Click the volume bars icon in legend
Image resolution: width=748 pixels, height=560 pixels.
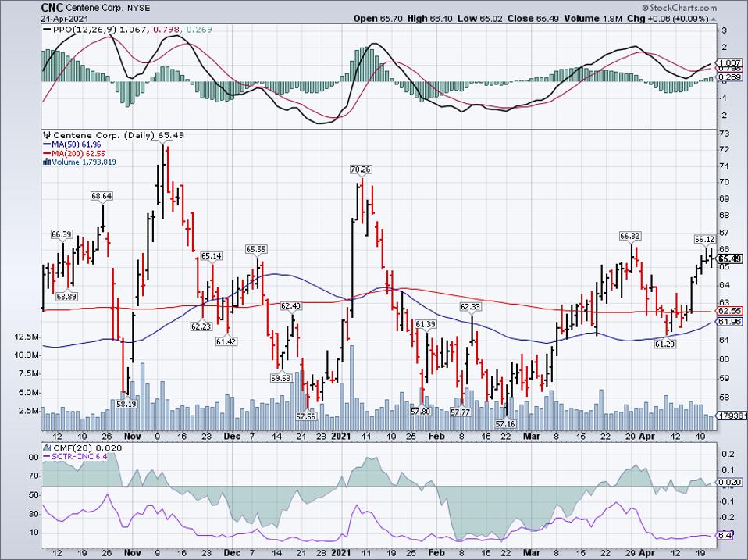[47, 162]
